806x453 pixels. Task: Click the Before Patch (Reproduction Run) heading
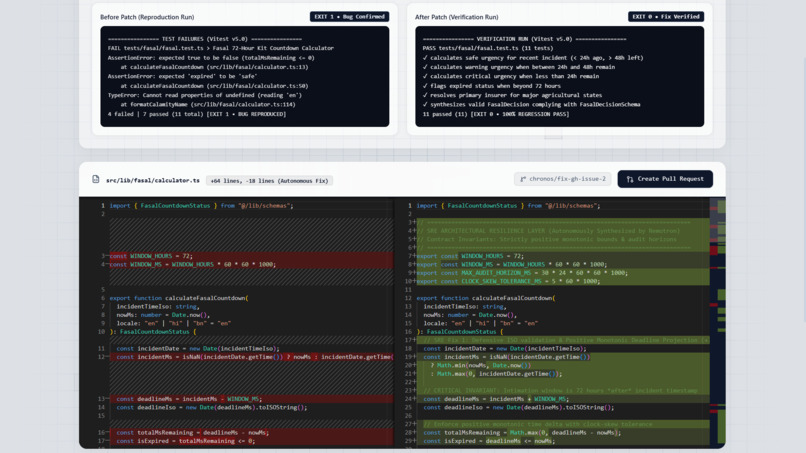147,17
